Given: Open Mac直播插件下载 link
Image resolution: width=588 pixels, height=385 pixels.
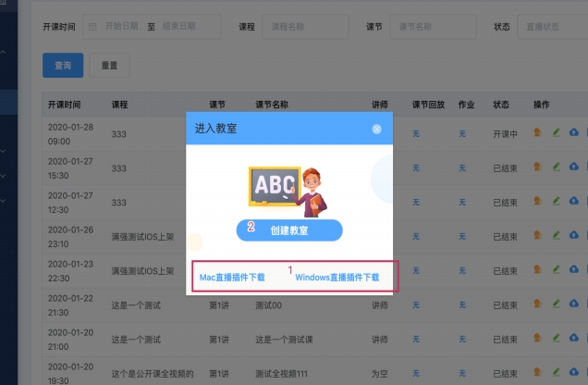Looking at the screenshot, I should coord(232,277).
